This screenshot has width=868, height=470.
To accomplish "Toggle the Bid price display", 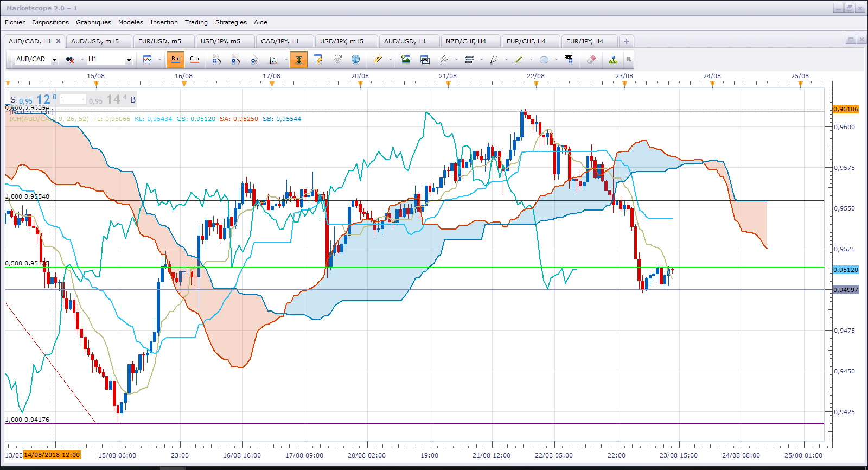I will (x=176, y=59).
